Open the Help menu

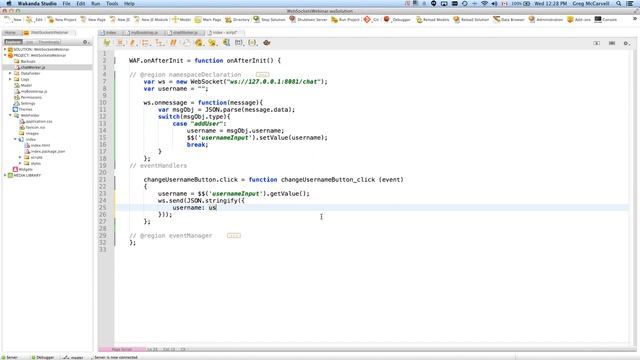(x=129, y=4)
